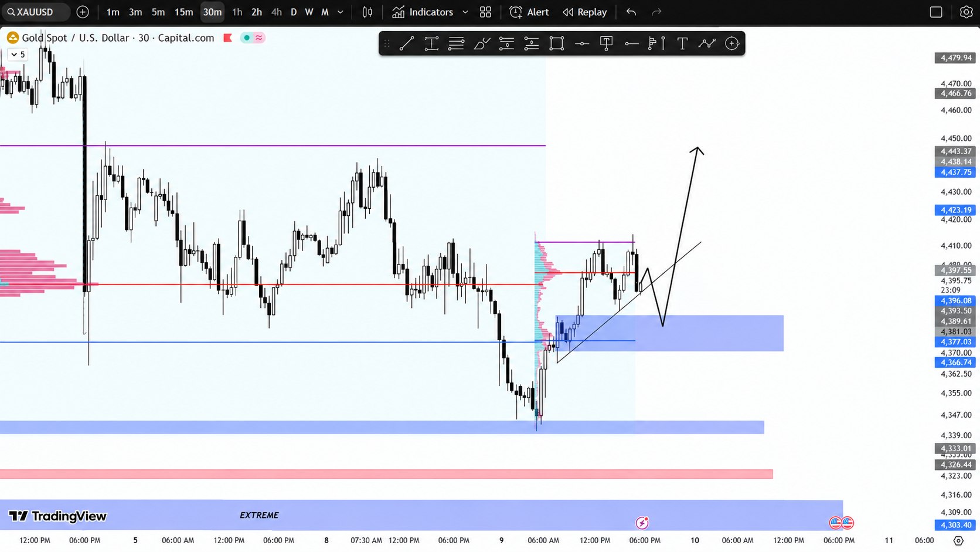Switch to the 4h timeframe
Image resolution: width=980 pixels, height=552 pixels.
tap(276, 12)
